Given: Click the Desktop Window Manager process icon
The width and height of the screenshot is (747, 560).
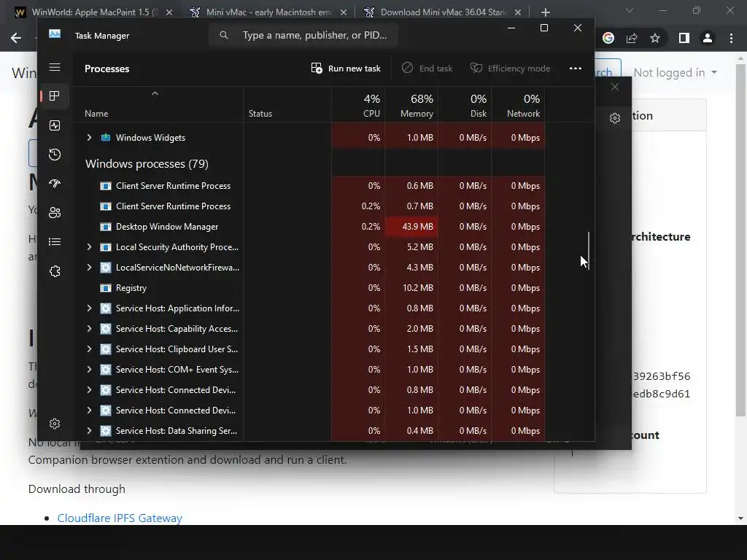Looking at the screenshot, I should (106, 227).
